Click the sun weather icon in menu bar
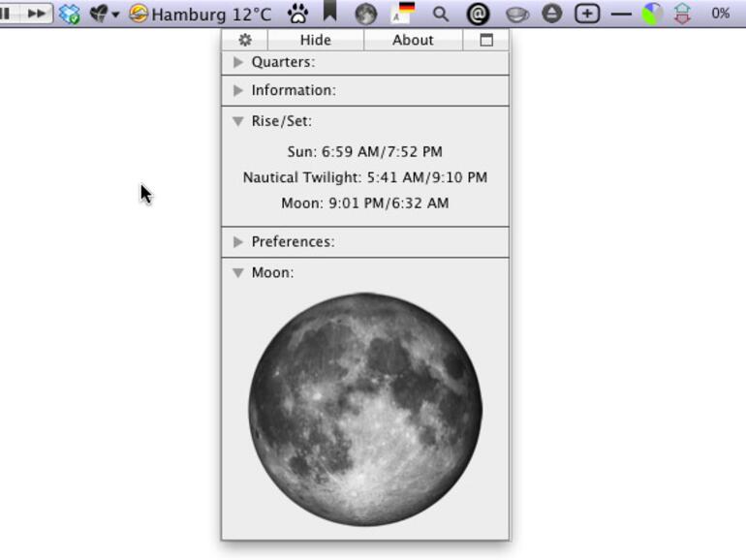This screenshot has height=560, width=746. [139, 14]
